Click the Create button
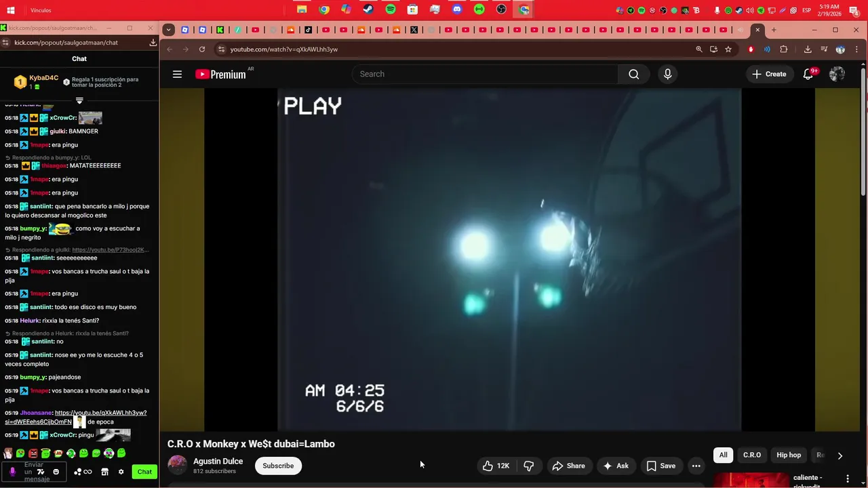The image size is (868, 488). 769,74
